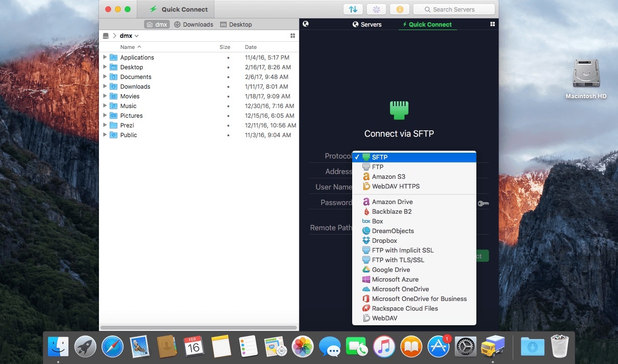
Task: Expand the Applications folder
Action: click(105, 57)
